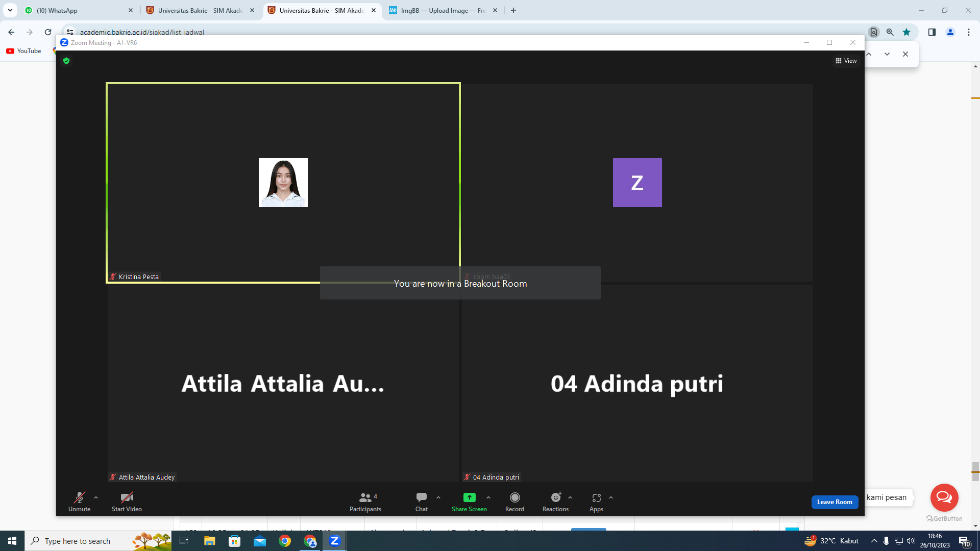Image resolution: width=980 pixels, height=551 pixels.
Task: Open Zoom Apps
Action: pos(596,502)
